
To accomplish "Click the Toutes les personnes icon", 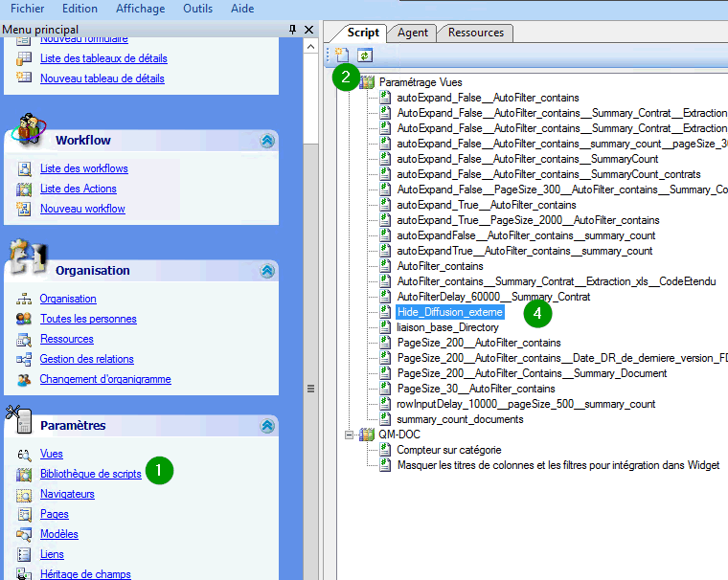I will 25,319.
